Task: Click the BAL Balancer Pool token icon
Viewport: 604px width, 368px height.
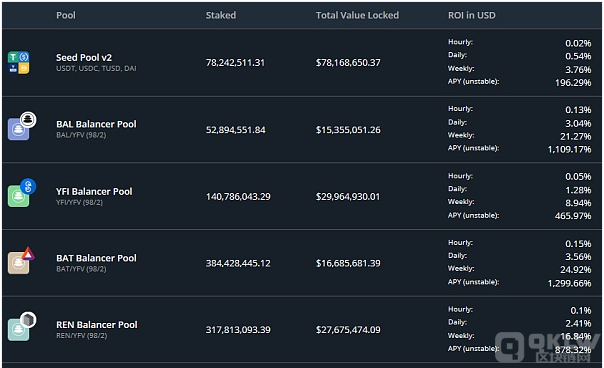Action: tap(22, 126)
